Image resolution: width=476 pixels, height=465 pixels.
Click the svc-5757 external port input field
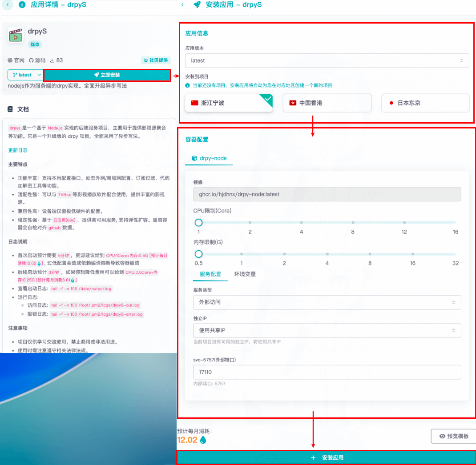pos(327,372)
